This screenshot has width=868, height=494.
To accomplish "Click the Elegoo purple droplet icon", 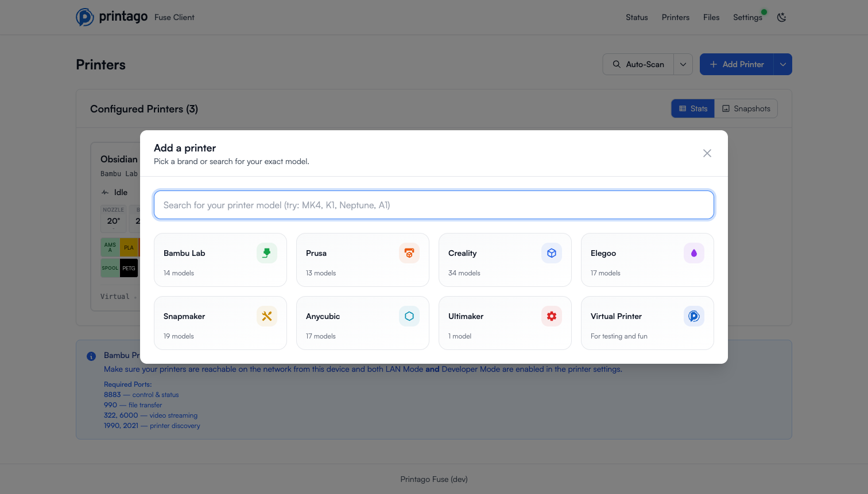I will pyautogui.click(x=694, y=253).
